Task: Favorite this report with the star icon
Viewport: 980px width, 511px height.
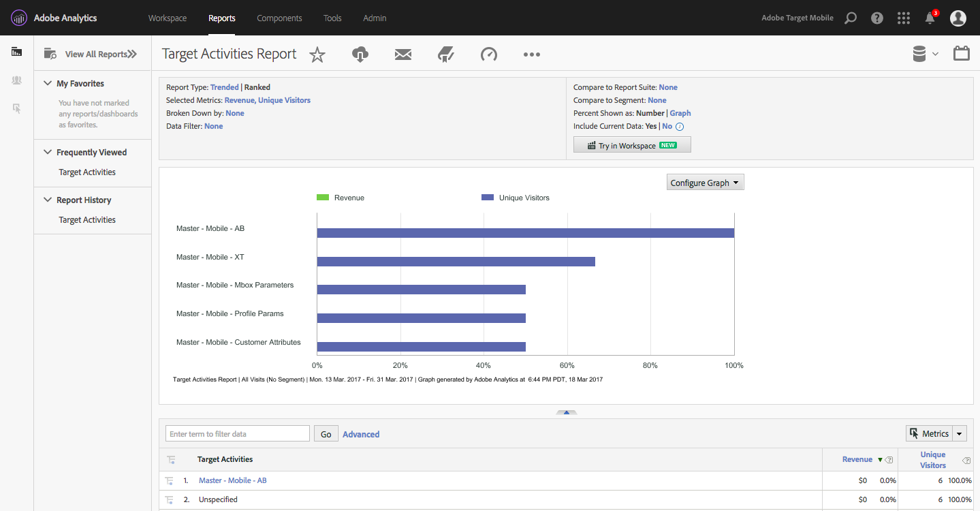Action: (x=317, y=55)
